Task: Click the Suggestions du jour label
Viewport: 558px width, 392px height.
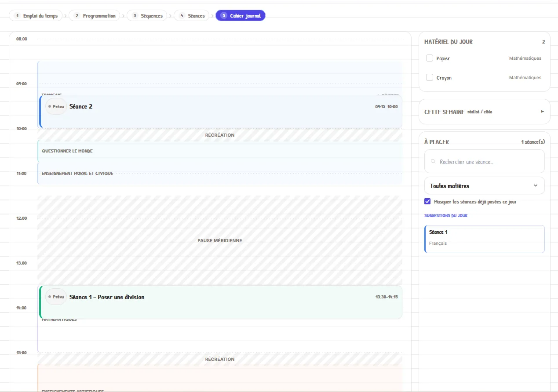Action: pyautogui.click(x=446, y=216)
